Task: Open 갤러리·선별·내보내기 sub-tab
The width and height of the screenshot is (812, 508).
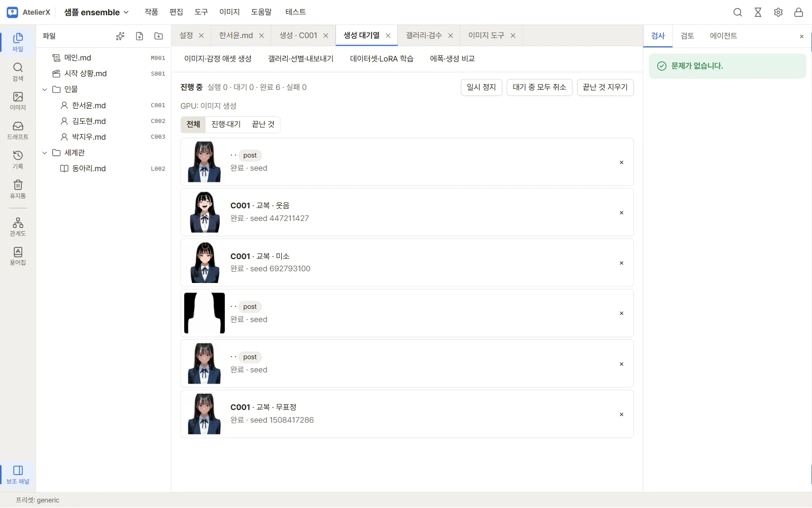Action: (x=301, y=59)
